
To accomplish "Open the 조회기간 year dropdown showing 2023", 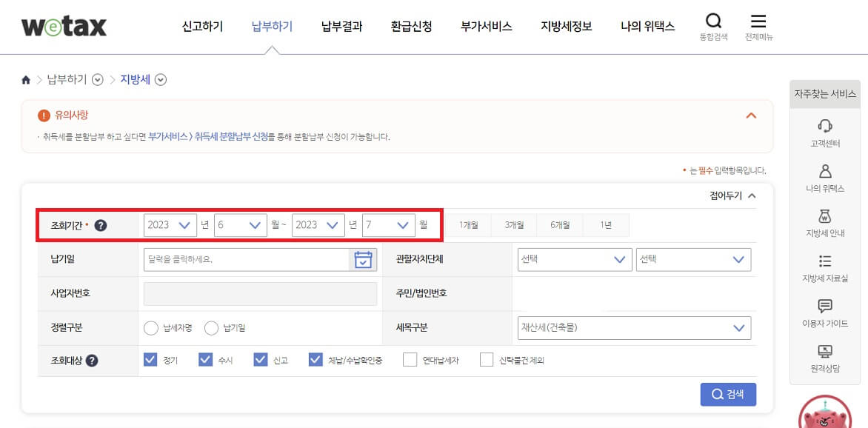I will point(170,224).
